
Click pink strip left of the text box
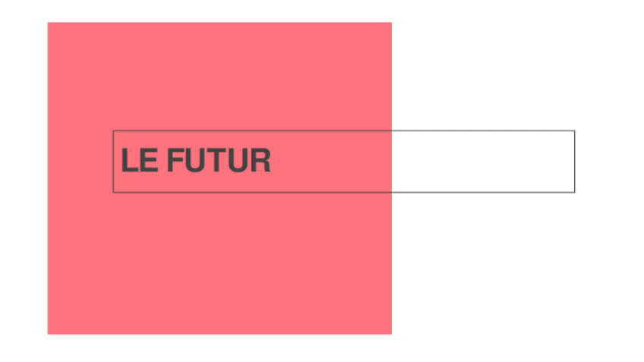(x=80, y=161)
